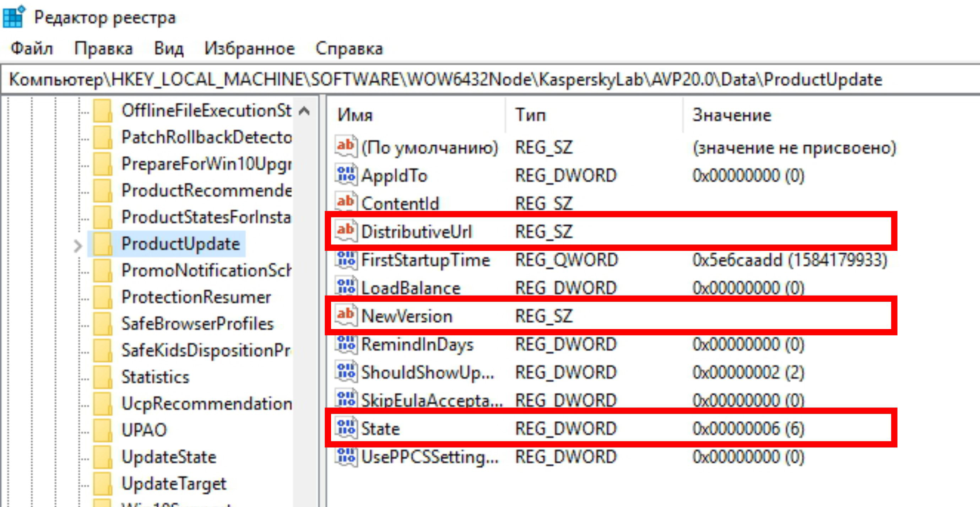Select the UpdateTarget tree key
Image resolution: width=980 pixels, height=507 pixels.
coord(173,484)
